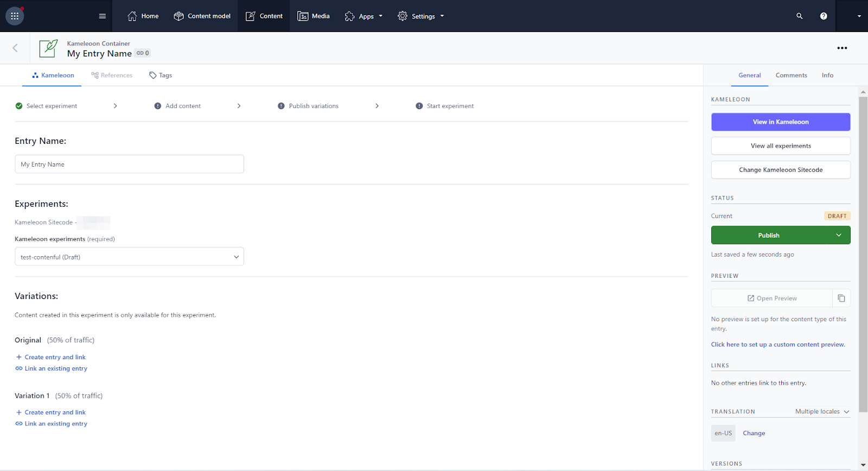This screenshot has height=471, width=868.
Task: Click chevron after Add content step
Action: (x=239, y=106)
